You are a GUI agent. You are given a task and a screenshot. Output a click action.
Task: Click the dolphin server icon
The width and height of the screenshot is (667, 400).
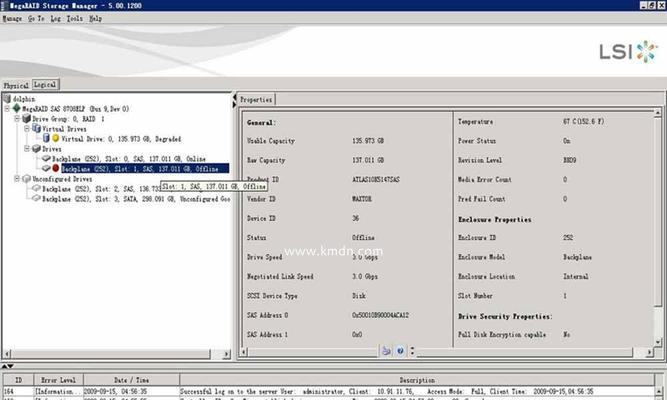[7, 99]
